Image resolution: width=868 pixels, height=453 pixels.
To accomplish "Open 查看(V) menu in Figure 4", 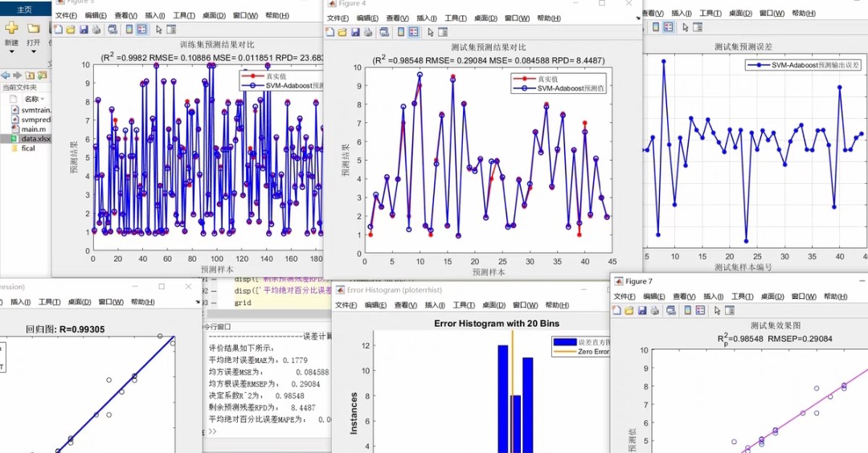I will pos(398,18).
